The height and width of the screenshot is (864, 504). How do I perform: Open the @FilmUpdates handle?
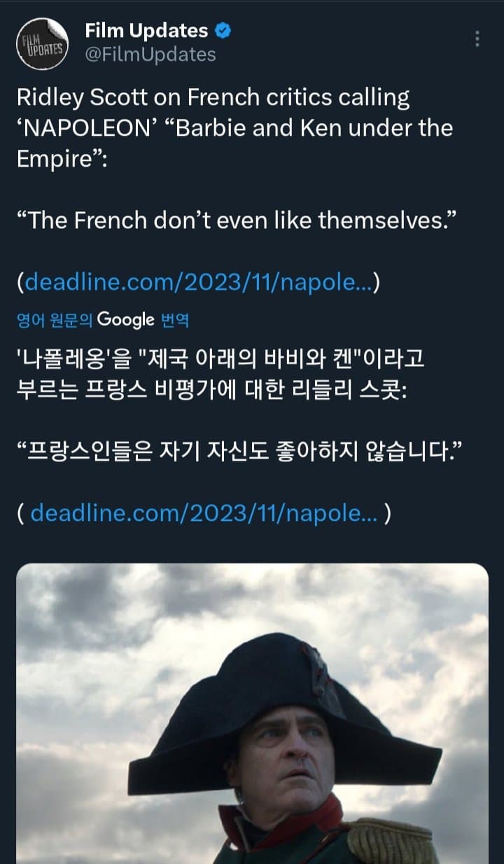pyautogui.click(x=150, y=54)
